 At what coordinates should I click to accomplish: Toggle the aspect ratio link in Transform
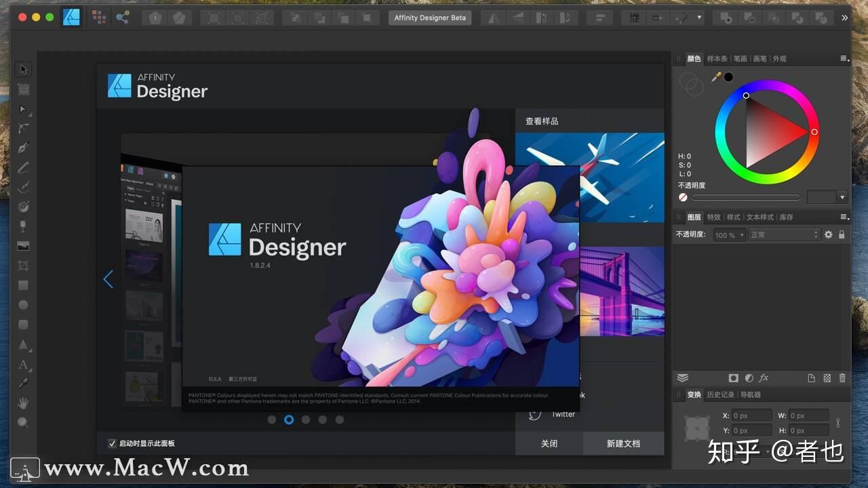(837, 422)
